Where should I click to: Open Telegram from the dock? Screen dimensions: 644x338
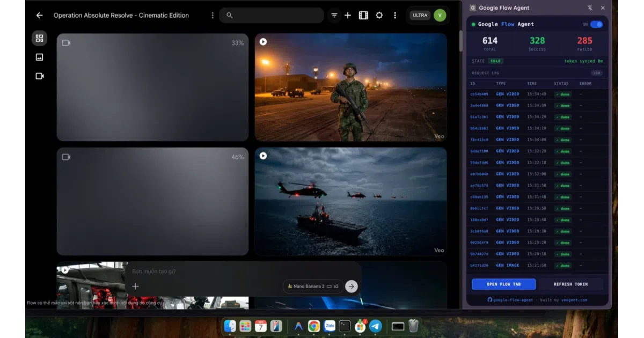coord(376,326)
